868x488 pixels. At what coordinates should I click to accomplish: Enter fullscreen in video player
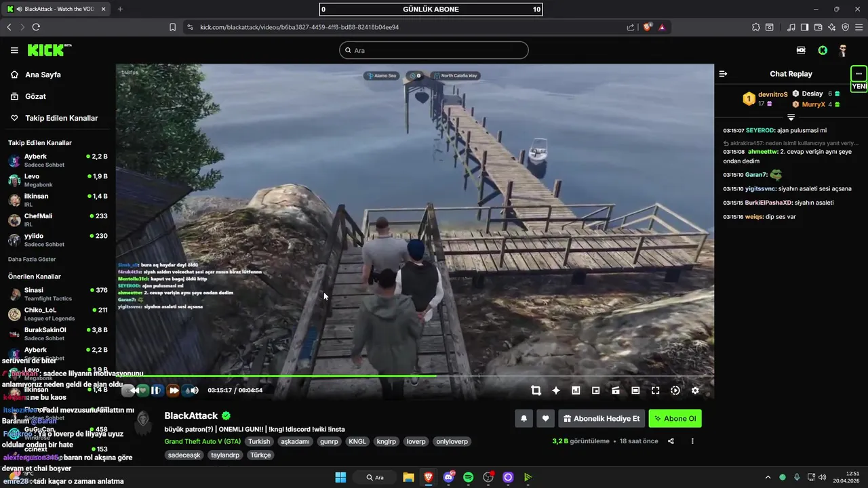tap(655, 390)
